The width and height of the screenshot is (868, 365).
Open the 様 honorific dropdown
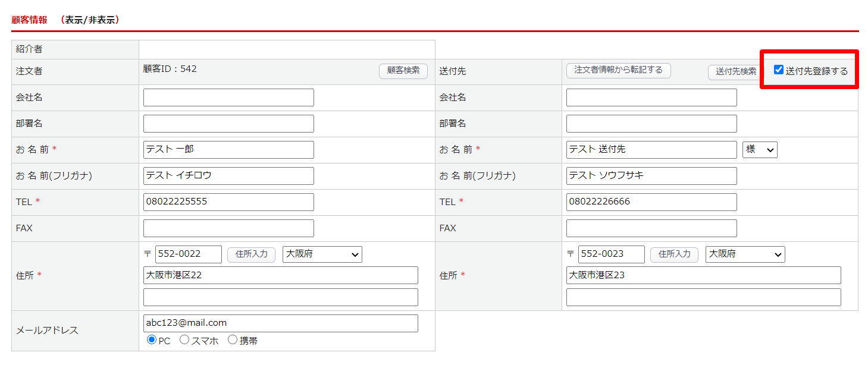click(760, 150)
